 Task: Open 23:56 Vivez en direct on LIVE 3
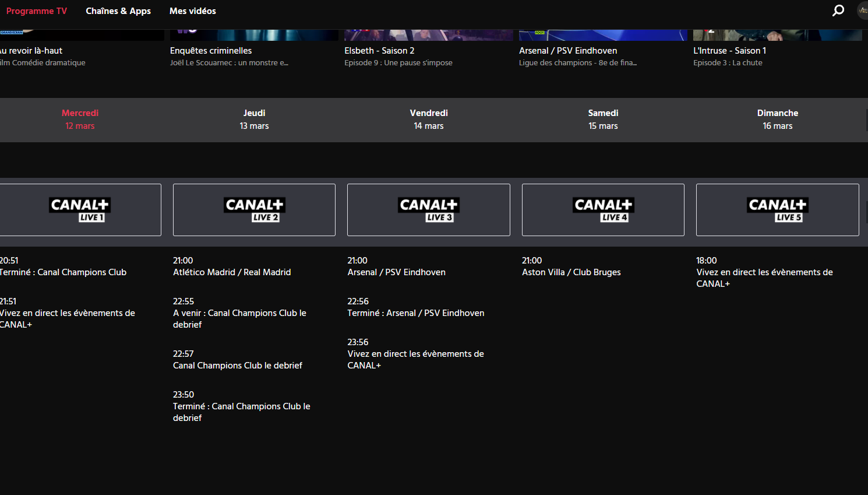[x=416, y=354]
